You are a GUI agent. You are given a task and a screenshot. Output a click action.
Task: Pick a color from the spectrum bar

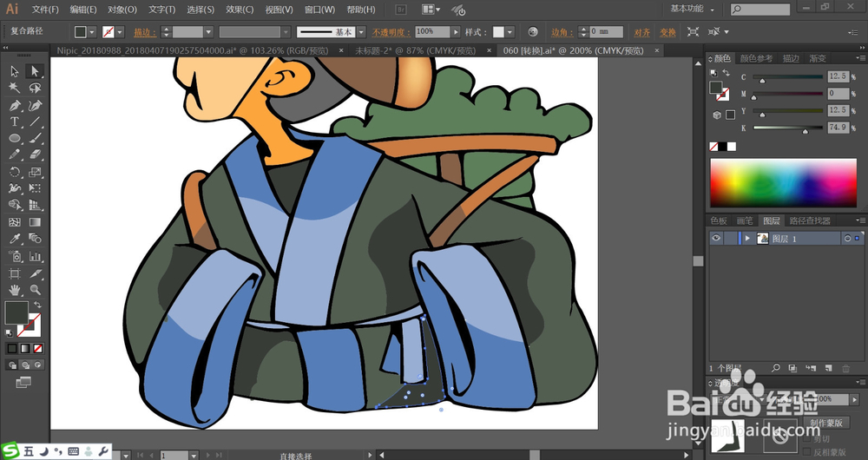point(783,183)
